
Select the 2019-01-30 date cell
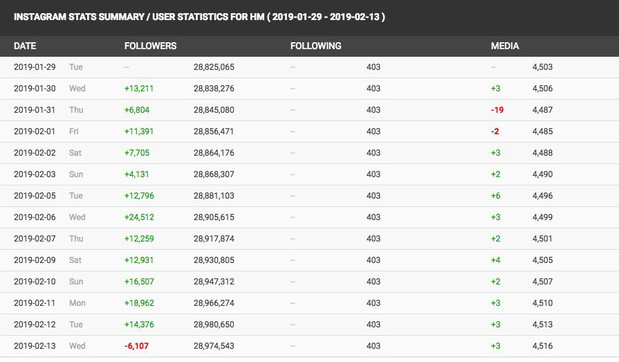[x=35, y=88]
